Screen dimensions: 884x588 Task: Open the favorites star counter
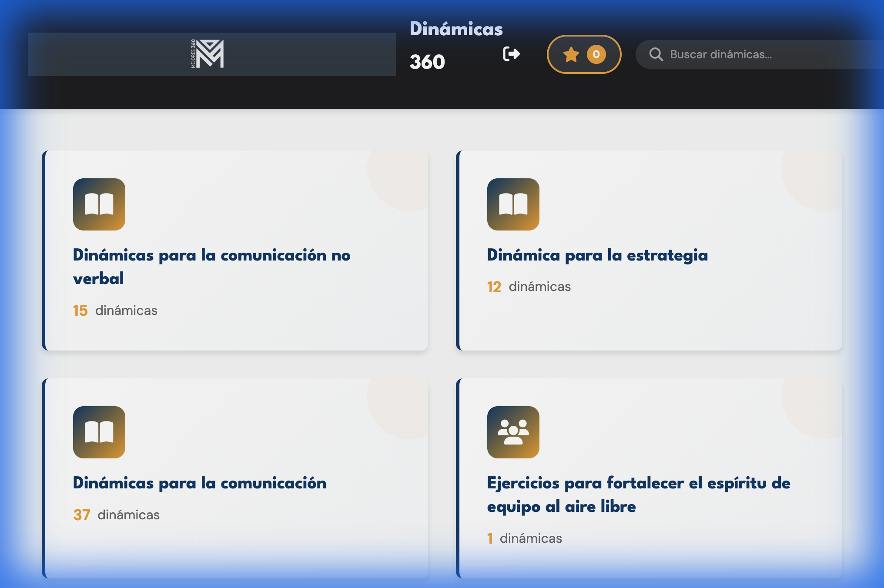click(583, 54)
